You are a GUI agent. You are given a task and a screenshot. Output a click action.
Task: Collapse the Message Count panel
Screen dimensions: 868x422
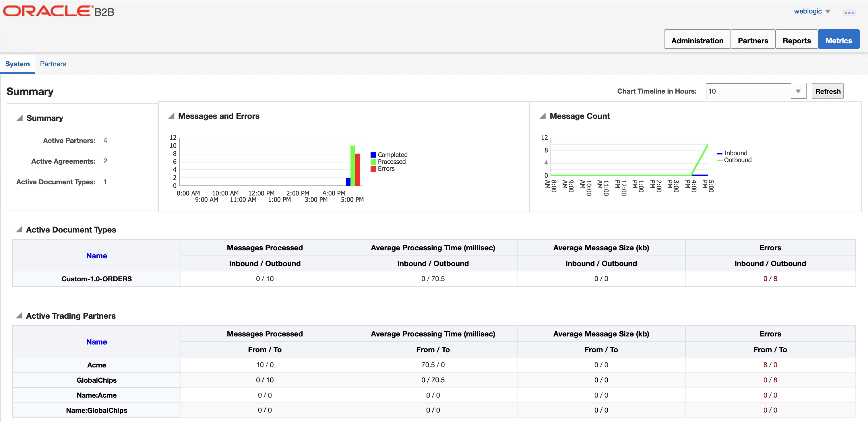[x=542, y=116]
